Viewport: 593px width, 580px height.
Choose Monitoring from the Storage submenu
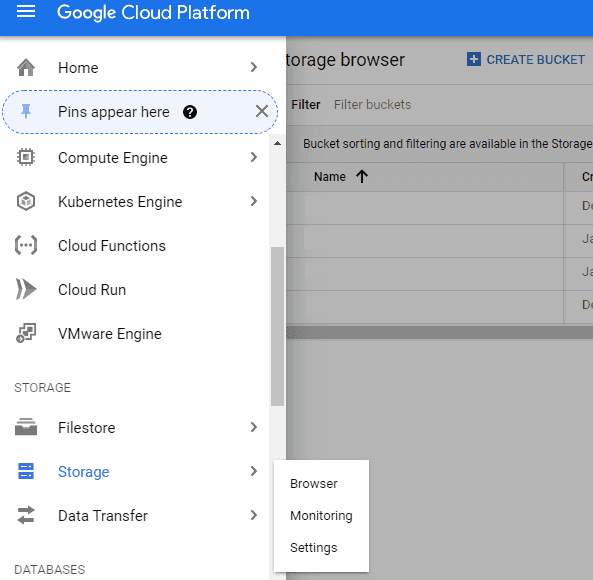tap(321, 515)
